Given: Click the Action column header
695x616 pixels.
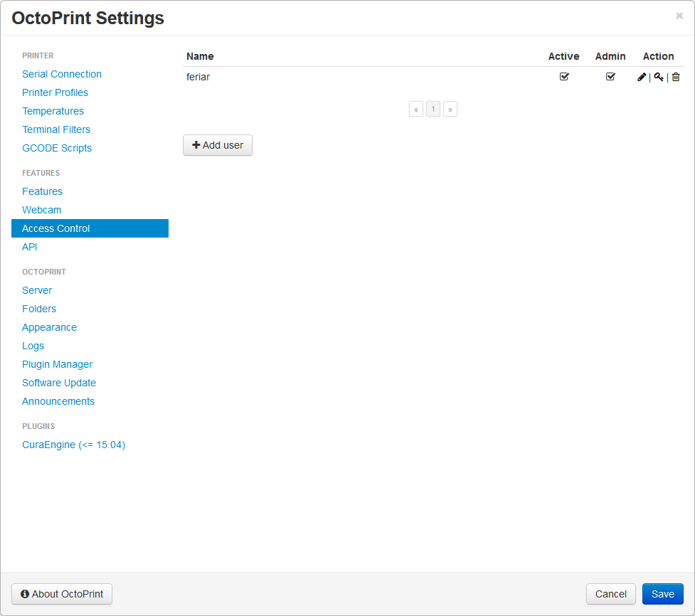Looking at the screenshot, I should tap(658, 56).
